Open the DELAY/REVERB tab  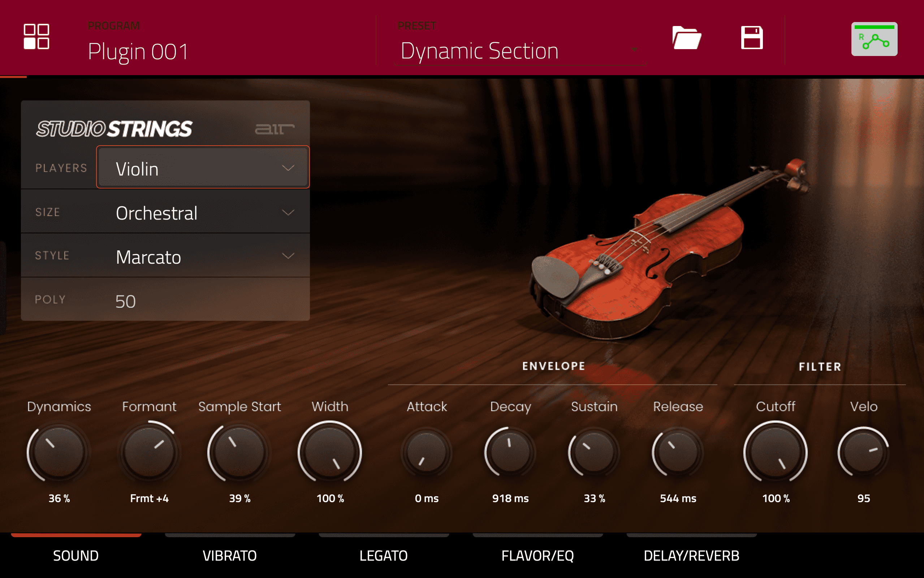point(691,555)
